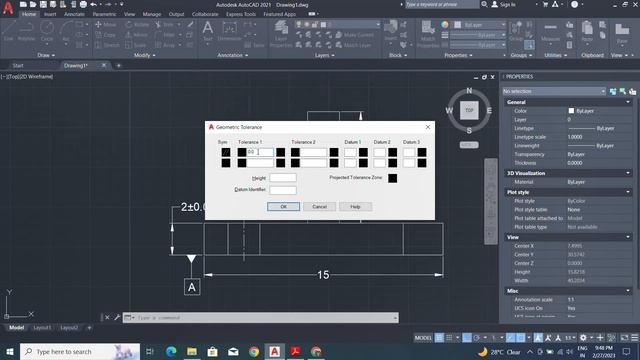Viewport: 640px width, 360px height.
Task: Toggle polar tracking in status bar
Action: (x=477, y=338)
